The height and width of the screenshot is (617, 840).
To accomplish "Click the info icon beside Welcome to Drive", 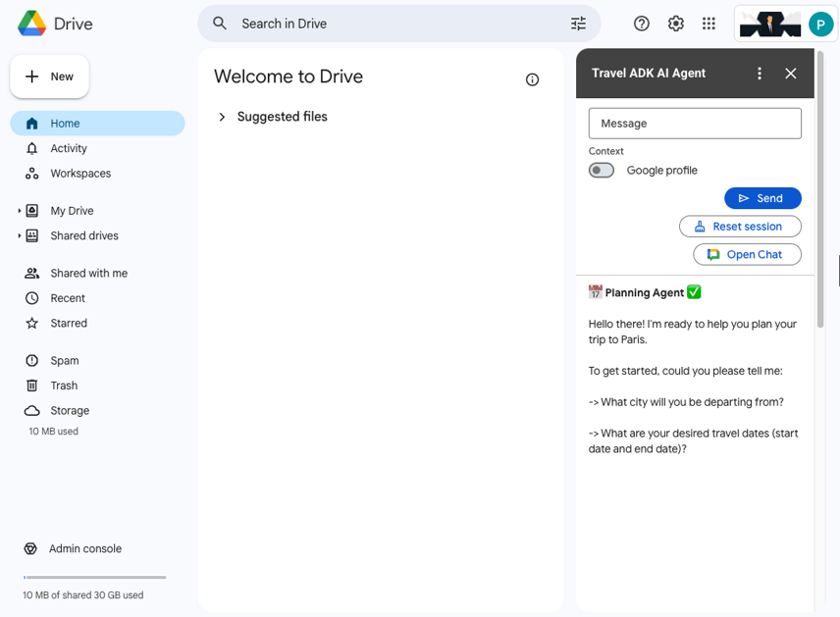I will pyautogui.click(x=532, y=79).
